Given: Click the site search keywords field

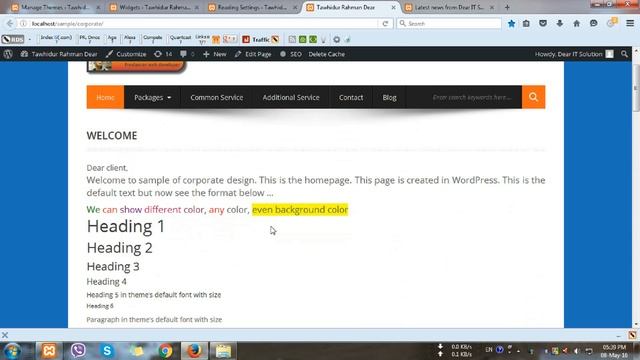Looking at the screenshot, I should [472, 97].
